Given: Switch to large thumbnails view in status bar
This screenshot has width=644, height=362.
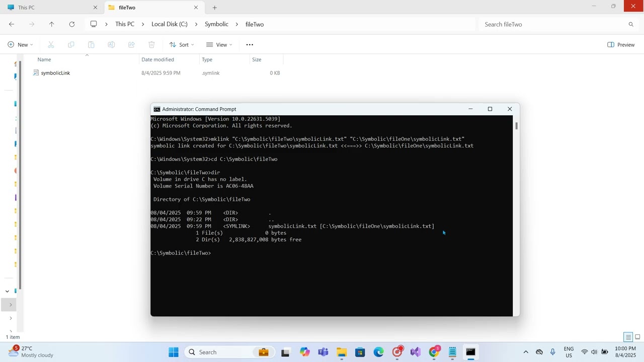Looking at the screenshot, I should (x=637, y=337).
